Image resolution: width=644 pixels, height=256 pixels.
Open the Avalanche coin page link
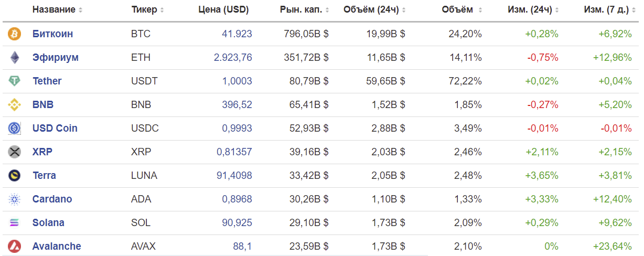pos(57,246)
